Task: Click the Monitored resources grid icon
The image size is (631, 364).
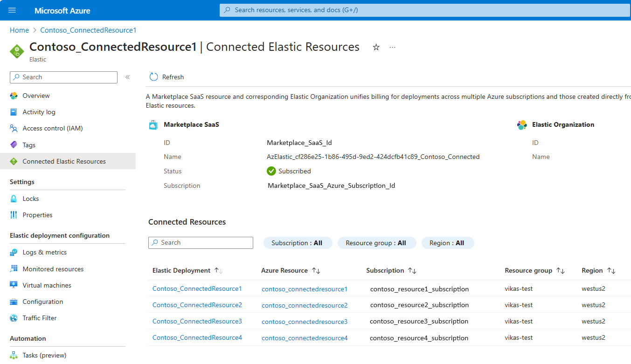Action: coord(14,269)
